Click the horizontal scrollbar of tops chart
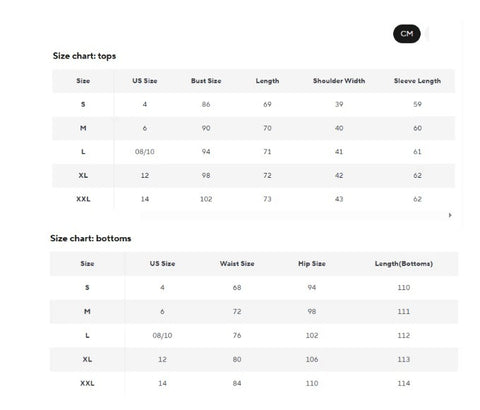 pos(293,215)
